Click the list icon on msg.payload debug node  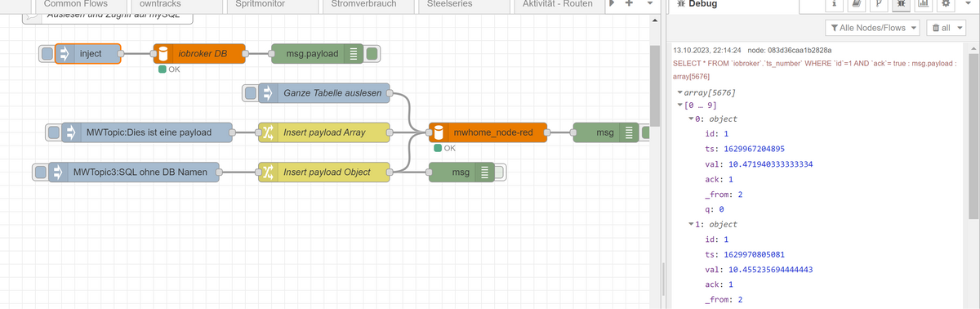354,54
